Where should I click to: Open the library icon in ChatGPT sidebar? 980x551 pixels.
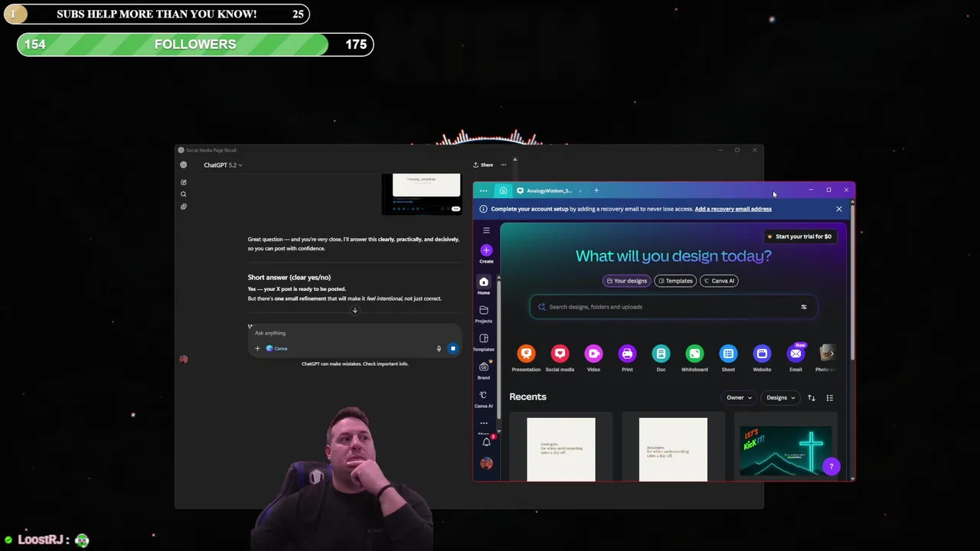(184, 207)
